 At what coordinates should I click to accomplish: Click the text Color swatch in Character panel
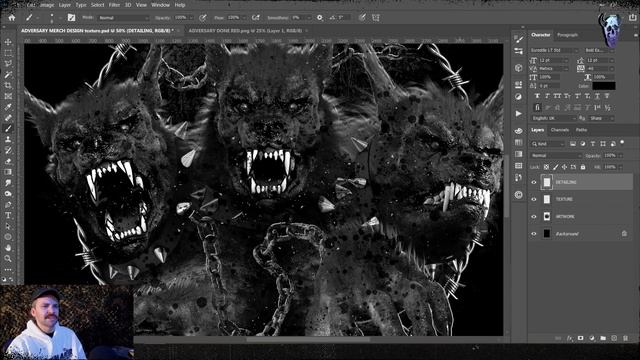[x=604, y=86]
